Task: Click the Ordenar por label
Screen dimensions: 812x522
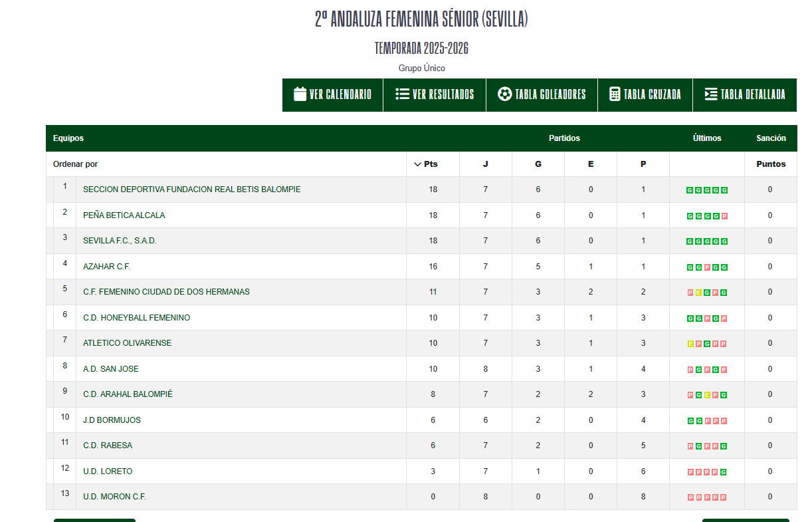Action: (x=76, y=164)
